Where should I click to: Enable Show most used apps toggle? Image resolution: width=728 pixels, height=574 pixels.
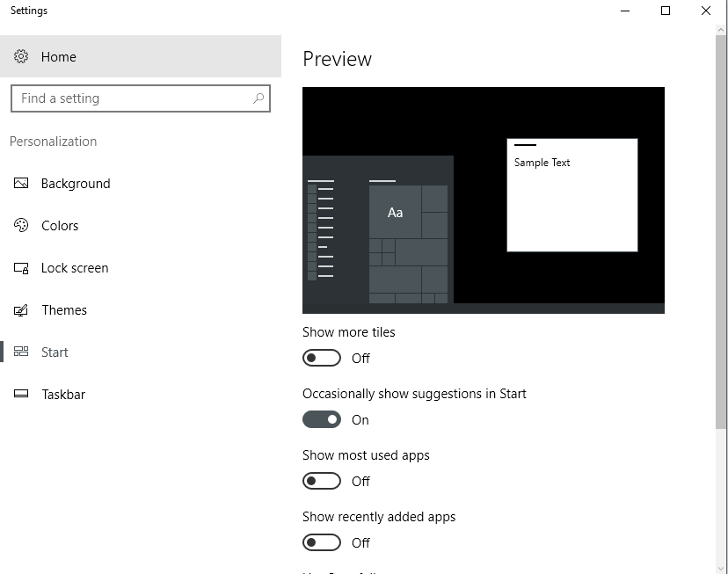[x=322, y=481]
